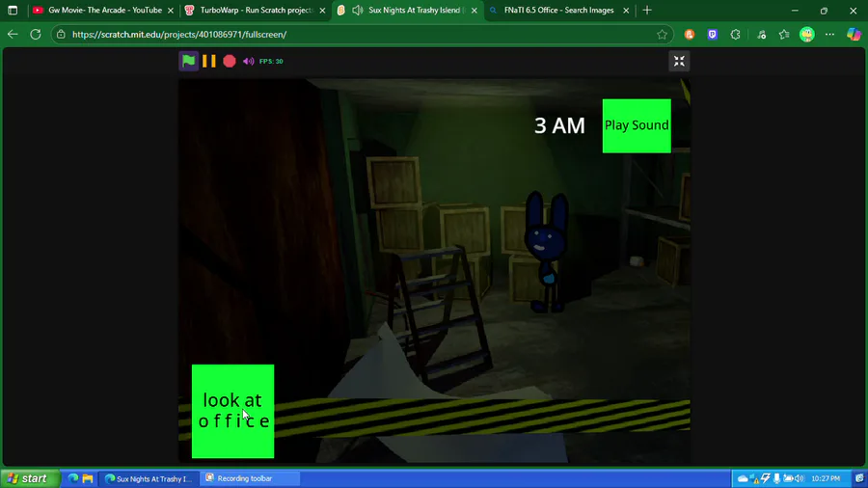View site information via the lock icon
The height and width of the screenshot is (488, 868).
[61, 35]
